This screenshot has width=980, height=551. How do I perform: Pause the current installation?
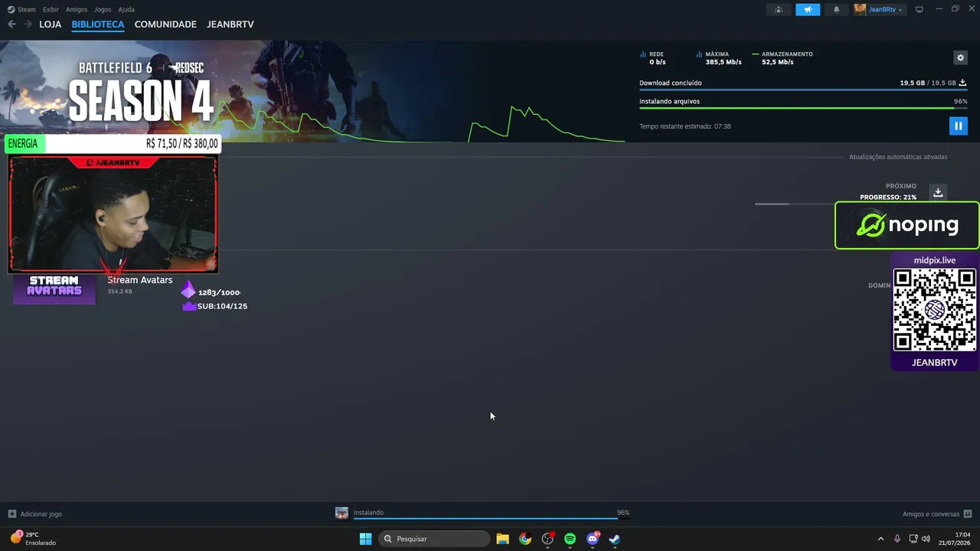[x=958, y=126]
